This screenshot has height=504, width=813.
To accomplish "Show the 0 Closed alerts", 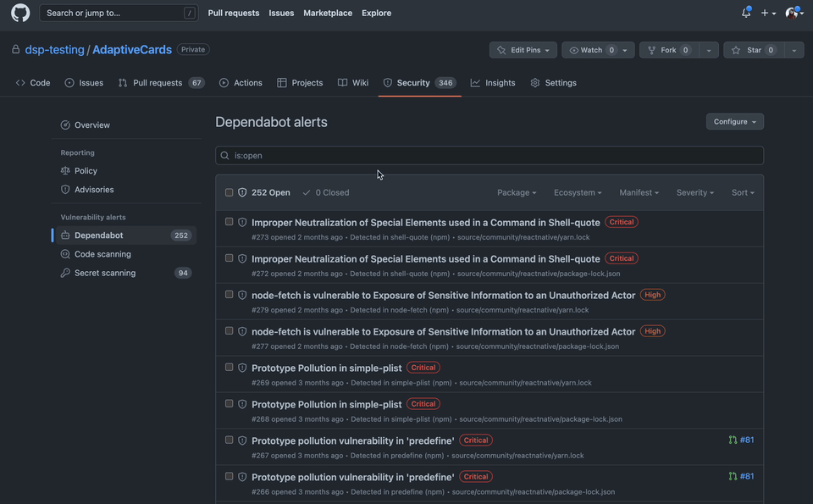I will [x=326, y=192].
